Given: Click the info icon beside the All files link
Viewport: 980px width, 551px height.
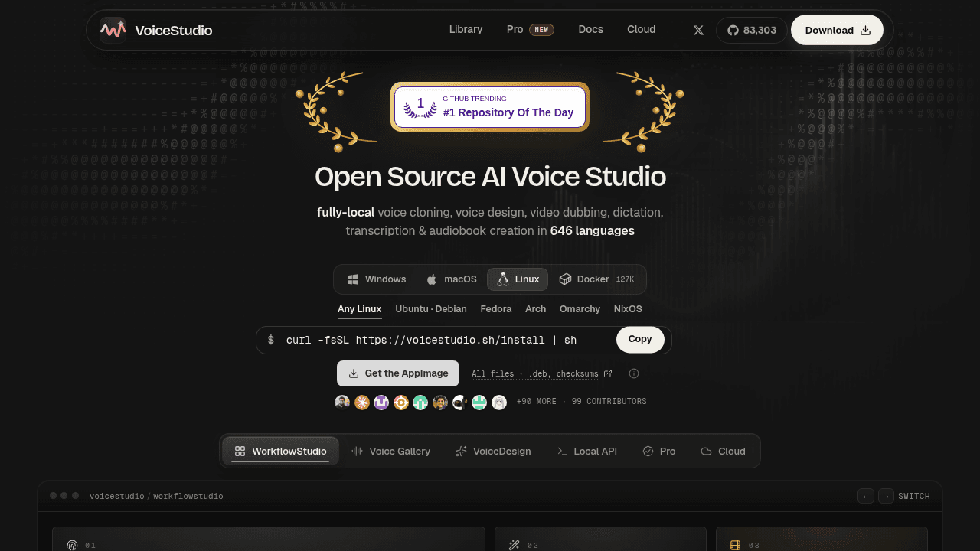Looking at the screenshot, I should click(x=634, y=373).
